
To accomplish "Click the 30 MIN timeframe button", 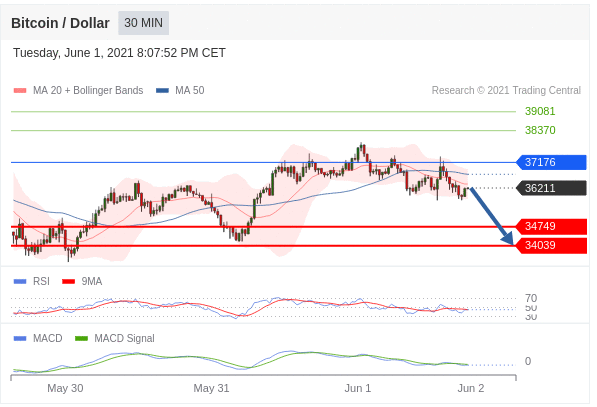I will (143, 23).
